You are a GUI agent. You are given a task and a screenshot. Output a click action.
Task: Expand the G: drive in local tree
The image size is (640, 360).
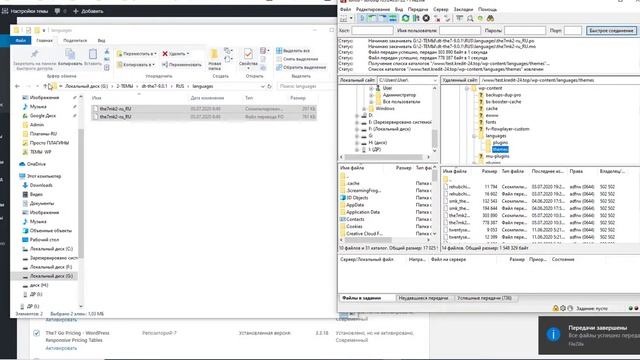(x=357, y=136)
